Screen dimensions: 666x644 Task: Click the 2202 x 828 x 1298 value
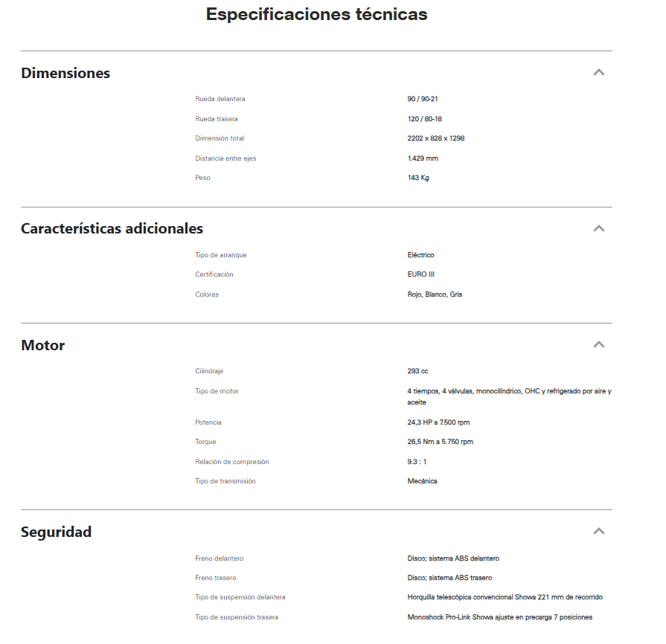(x=436, y=138)
